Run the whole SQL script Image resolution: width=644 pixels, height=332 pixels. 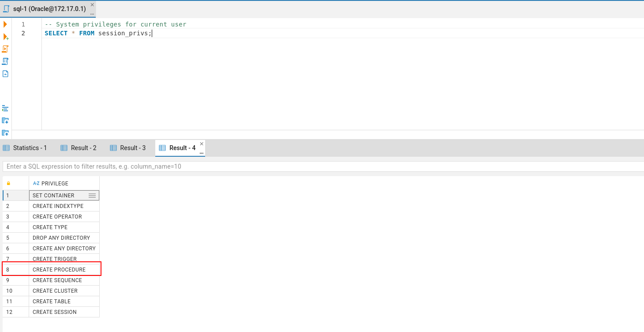tap(5, 49)
